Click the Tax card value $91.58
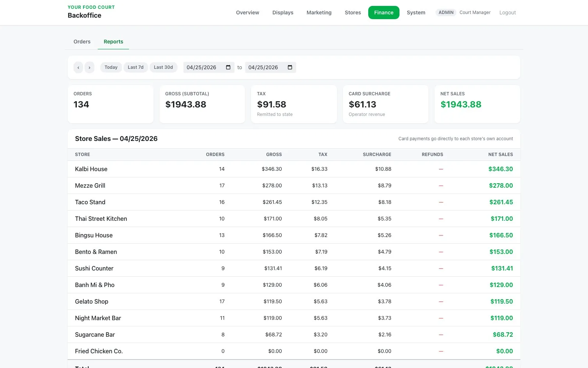 point(272,105)
